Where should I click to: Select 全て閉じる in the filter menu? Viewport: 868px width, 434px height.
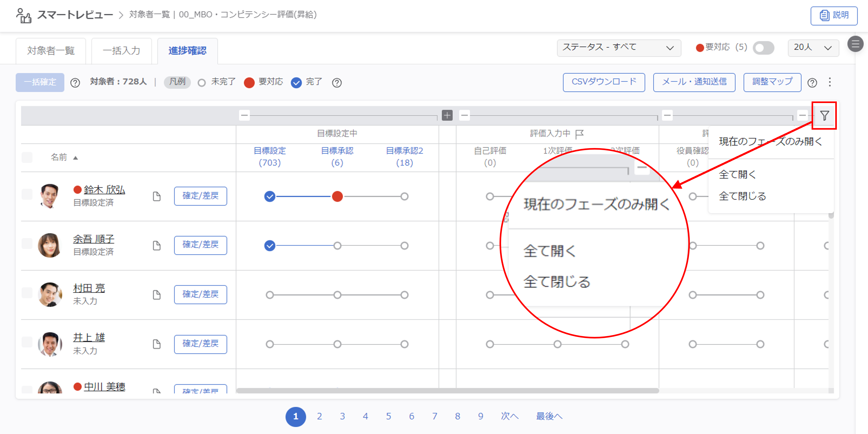[x=742, y=196]
